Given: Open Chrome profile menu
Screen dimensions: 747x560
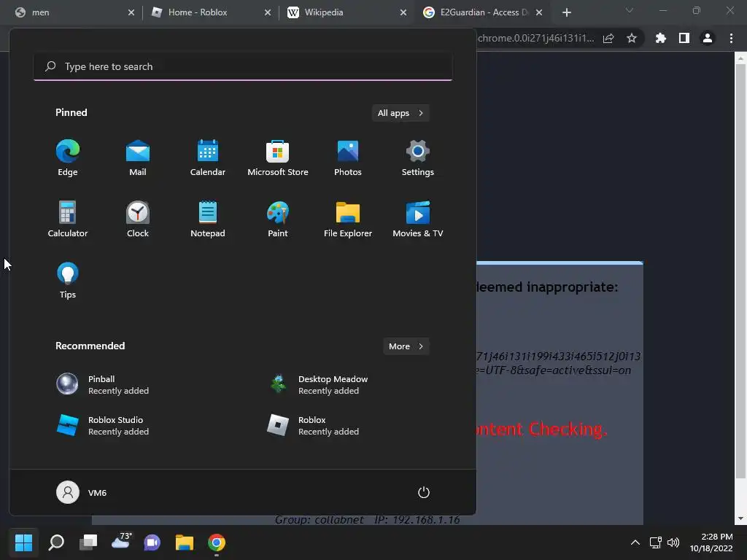Looking at the screenshot, I should pyautogui.click(x=708, y=38).
